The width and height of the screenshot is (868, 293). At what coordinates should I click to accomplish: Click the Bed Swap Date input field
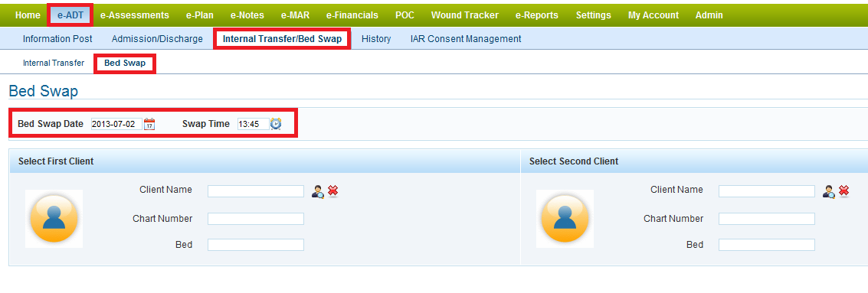116,125
